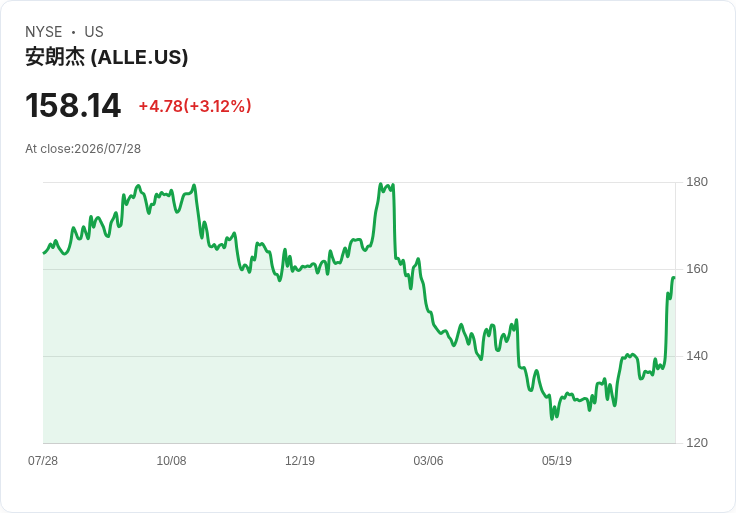Click the 140 y-axis price label
Viewport: 736px width, 513px height.
(x=697, y=356)
